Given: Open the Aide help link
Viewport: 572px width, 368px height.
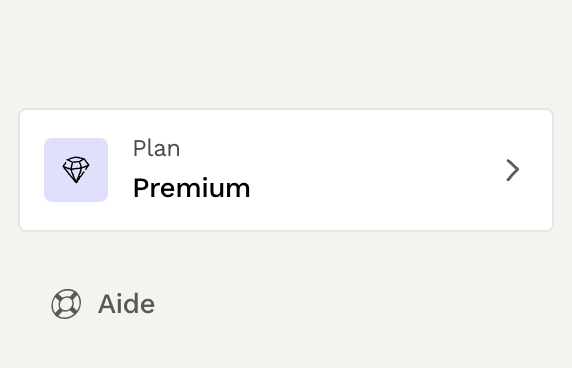Looking at the screenshot, I should pos(103,304).
